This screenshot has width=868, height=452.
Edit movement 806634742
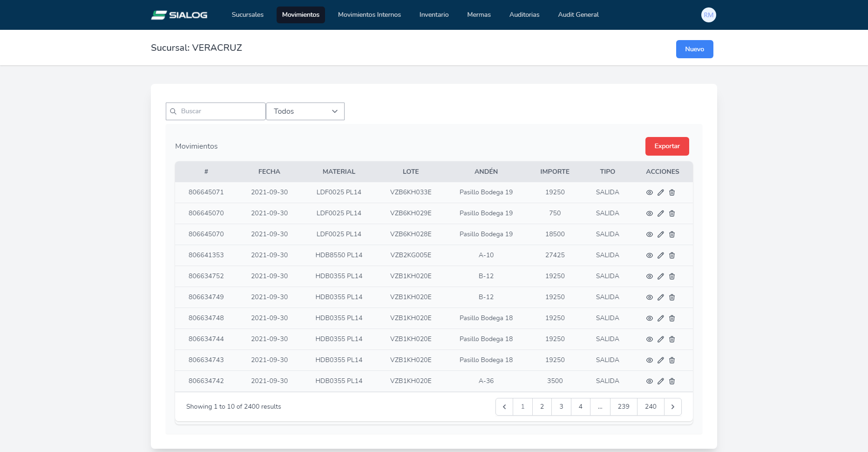[x=661, y=381]
